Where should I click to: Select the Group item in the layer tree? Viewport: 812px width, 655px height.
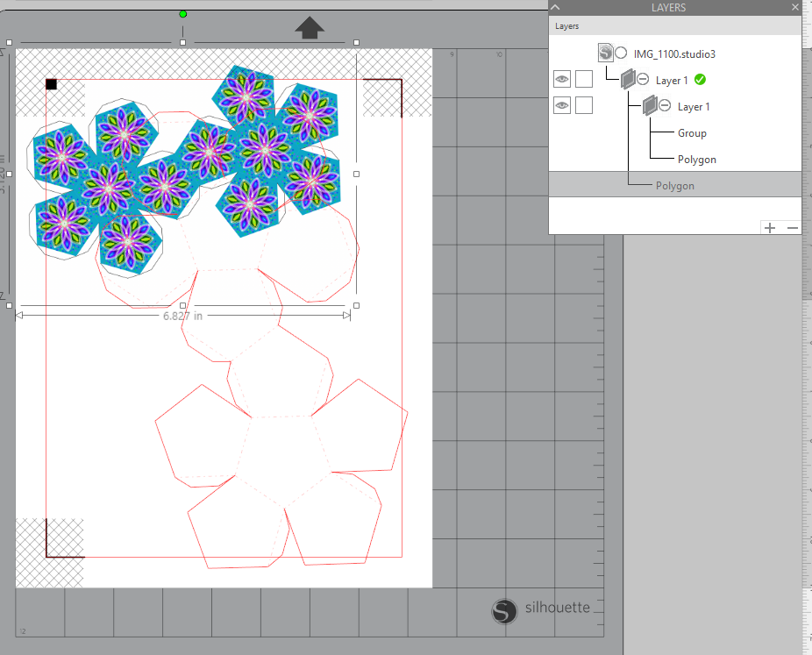click(x=692, y=132)
